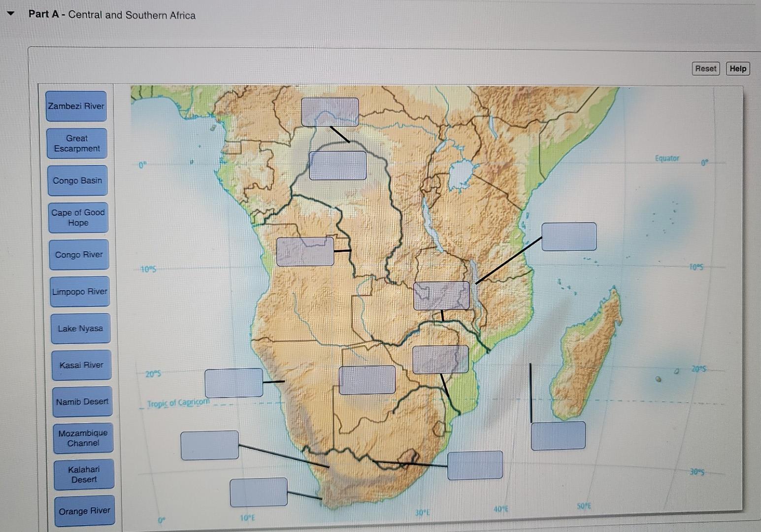Select the Kalahari Desert label
This screenshot has width=761, height=532.
(84, 474)
